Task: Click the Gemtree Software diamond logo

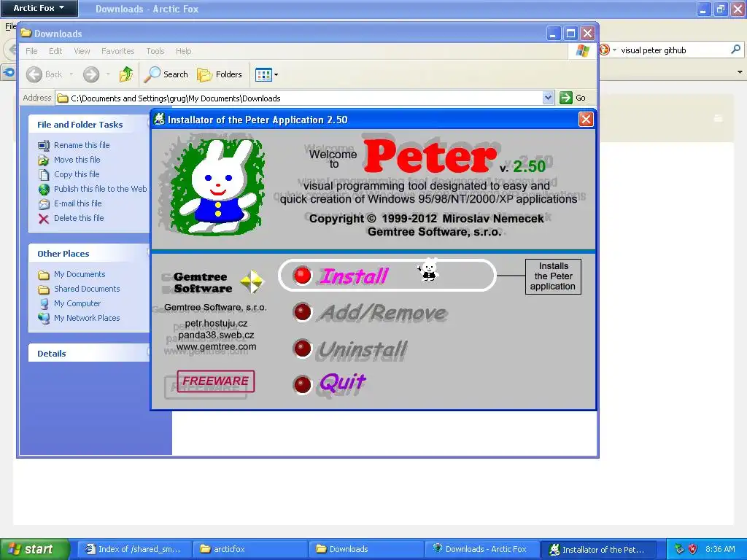Action: coord(252,281)
